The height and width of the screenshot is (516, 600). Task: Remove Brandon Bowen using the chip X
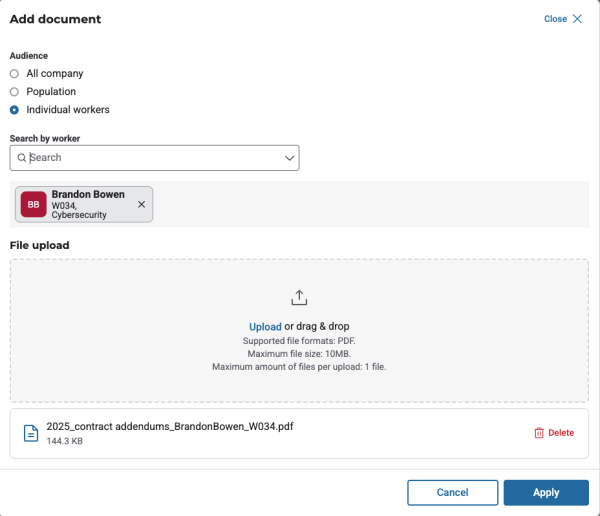[x=141, y=204]
